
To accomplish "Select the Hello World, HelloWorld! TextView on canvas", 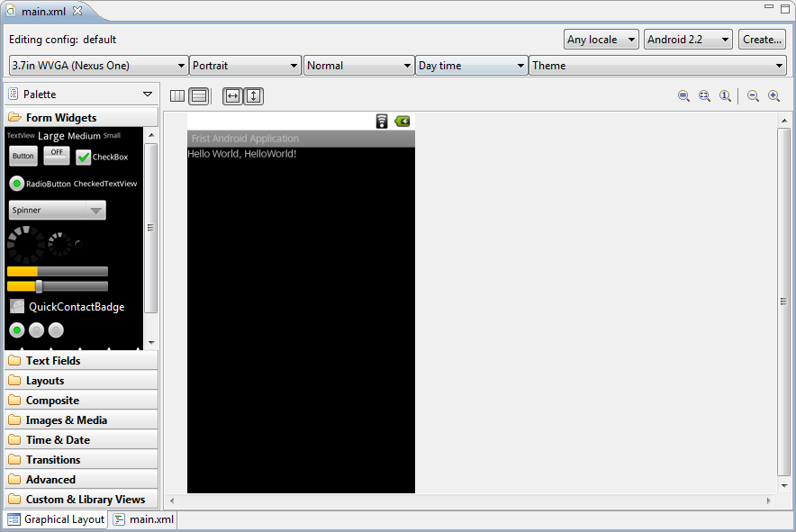I will [x=241, y=154].
